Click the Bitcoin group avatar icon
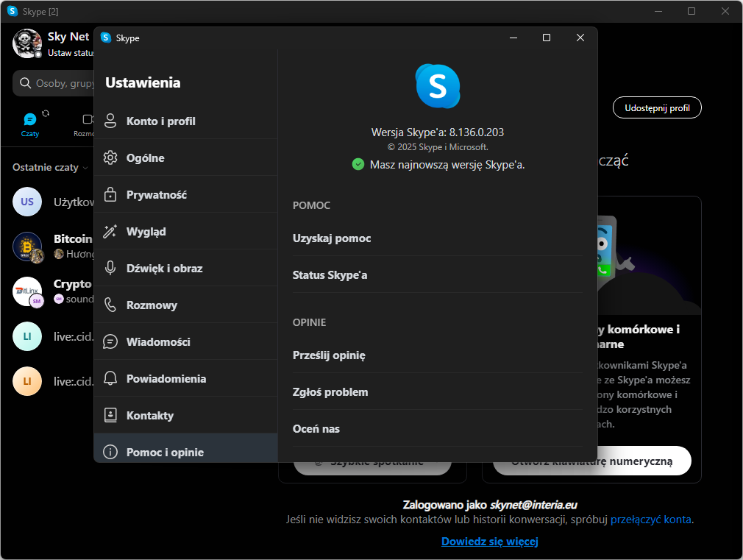Viewport: 743px width, 560px height. tap(27, 247)
